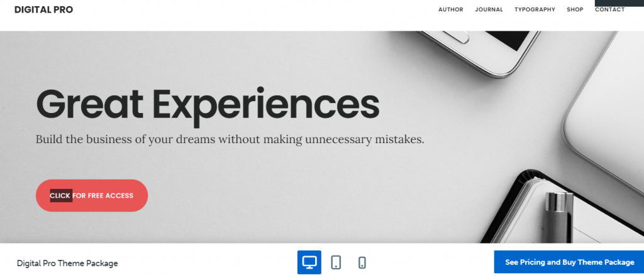Switch to desktop preview mode
The image size is (644, 280).
(309, 262)
